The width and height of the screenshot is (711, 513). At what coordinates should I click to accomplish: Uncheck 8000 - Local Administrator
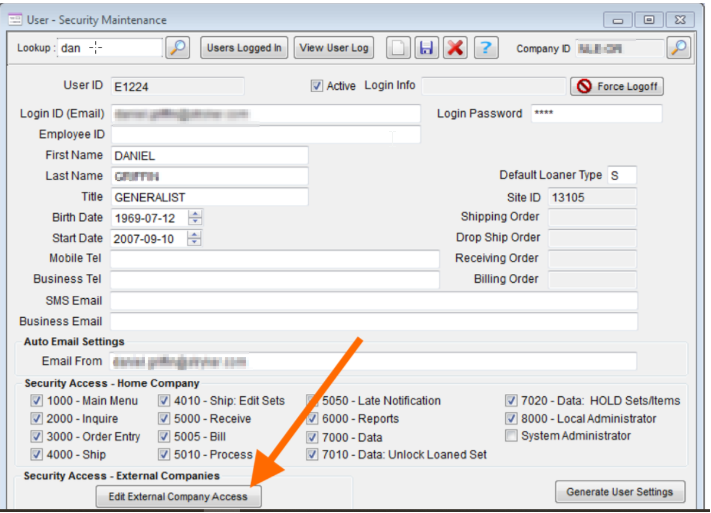pyautogui.click(x=512, y=419)
